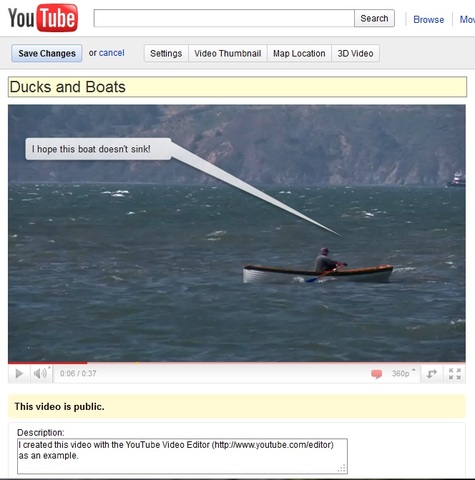475x480 pixels.
Task: Open the Settings tab
Action: pyautogui.click(x=166, y=53)
